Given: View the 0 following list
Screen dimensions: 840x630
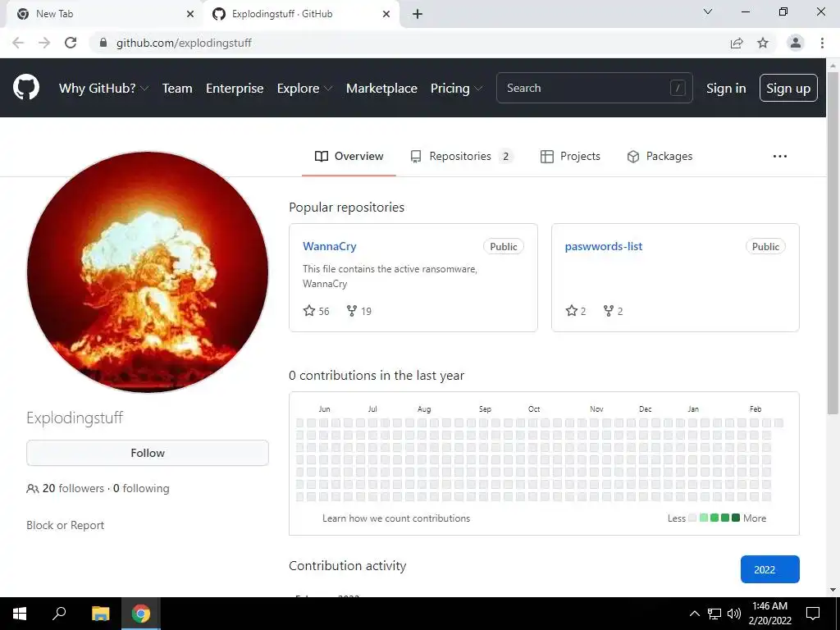Looking at the screenshot, I should pyautogui.click(x=141, y=489).
